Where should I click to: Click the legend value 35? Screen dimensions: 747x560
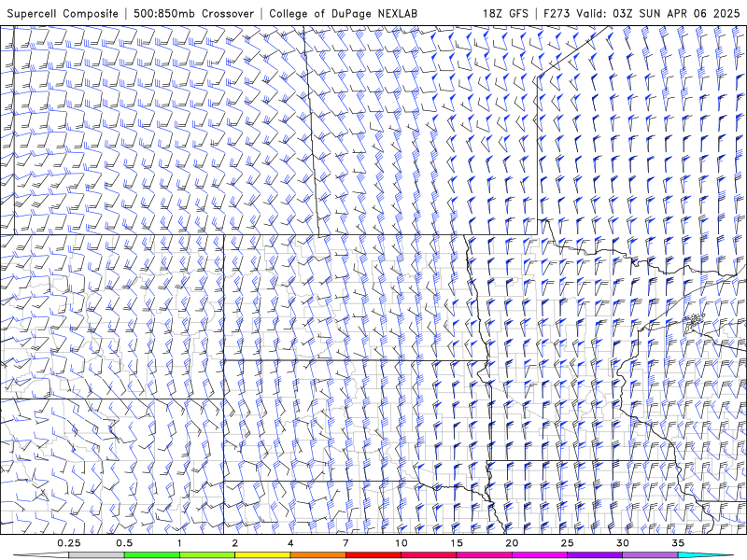point(678,543)
